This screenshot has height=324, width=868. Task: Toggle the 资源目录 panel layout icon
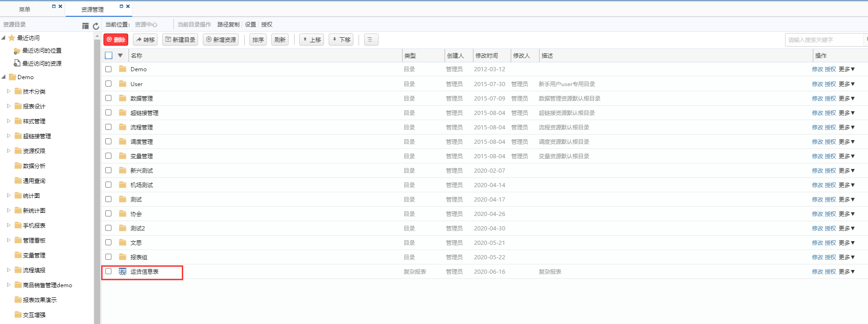pos(85,26)
